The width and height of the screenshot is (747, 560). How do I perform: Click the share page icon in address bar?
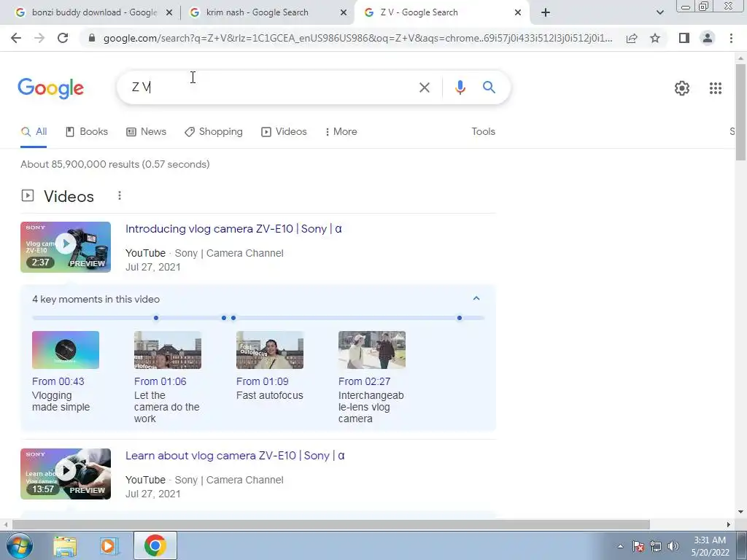(x=632, y=38)
